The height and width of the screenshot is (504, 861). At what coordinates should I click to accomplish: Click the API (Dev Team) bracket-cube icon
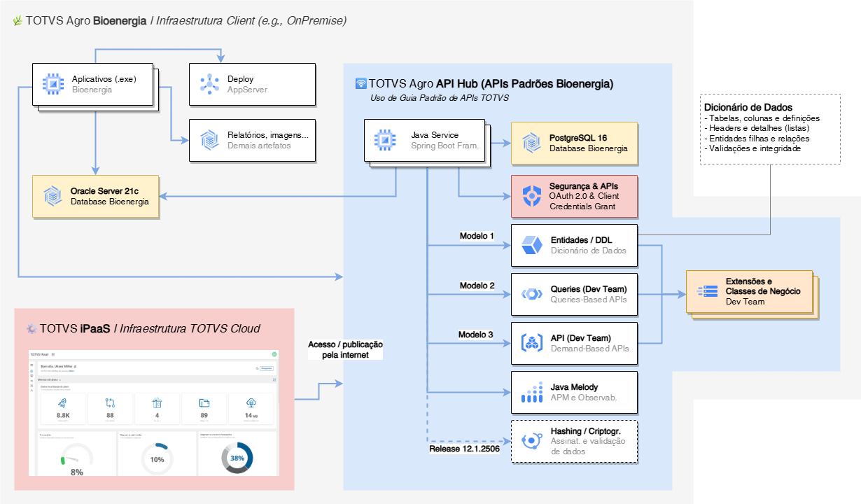pyautogui.click(x=532, y=343)
